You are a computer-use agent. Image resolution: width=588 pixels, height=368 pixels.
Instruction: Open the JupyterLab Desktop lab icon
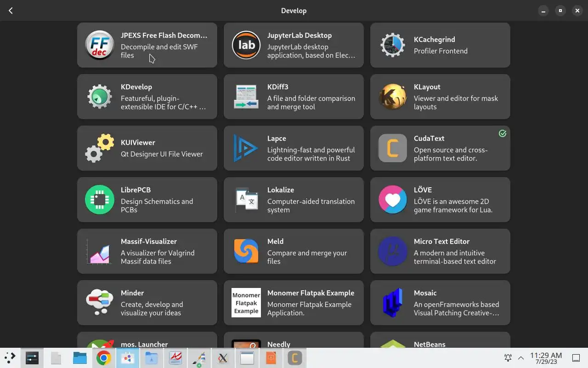click(246, 45)
